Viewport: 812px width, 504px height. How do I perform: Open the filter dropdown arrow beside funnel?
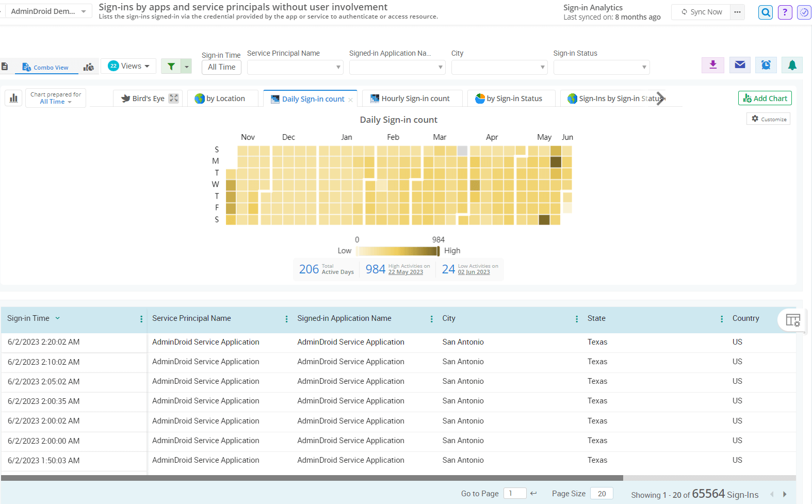pyautogui.click(x=187, y=66)
